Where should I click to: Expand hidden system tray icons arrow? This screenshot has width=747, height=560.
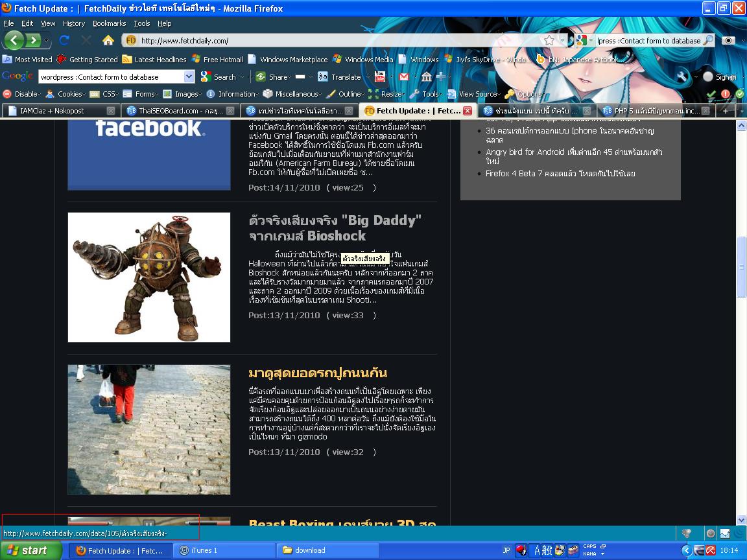[x=686, y=550]
